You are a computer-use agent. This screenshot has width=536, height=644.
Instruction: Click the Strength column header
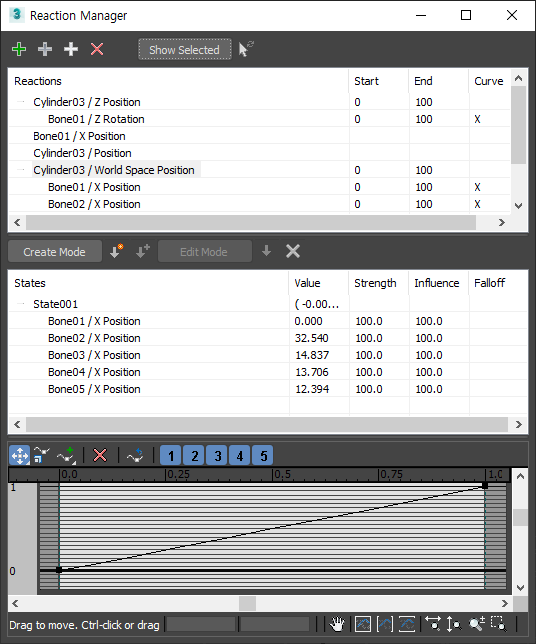coord(379,283)
